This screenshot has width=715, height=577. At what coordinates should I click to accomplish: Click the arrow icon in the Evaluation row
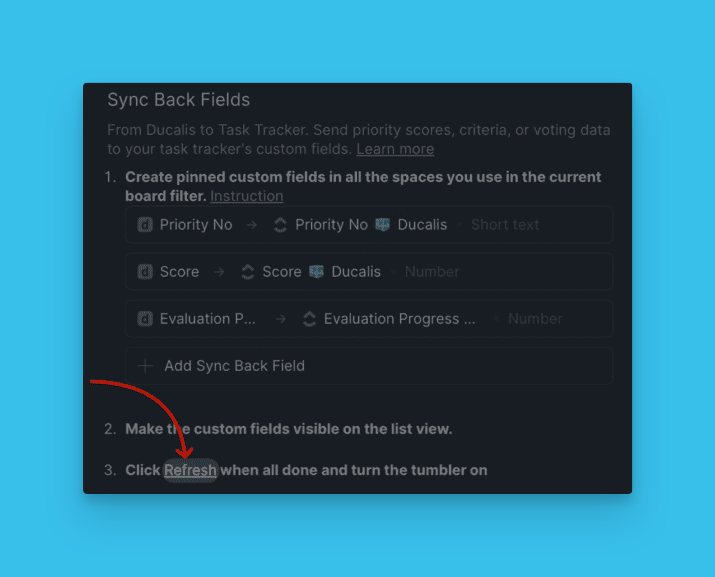(281, 319)
